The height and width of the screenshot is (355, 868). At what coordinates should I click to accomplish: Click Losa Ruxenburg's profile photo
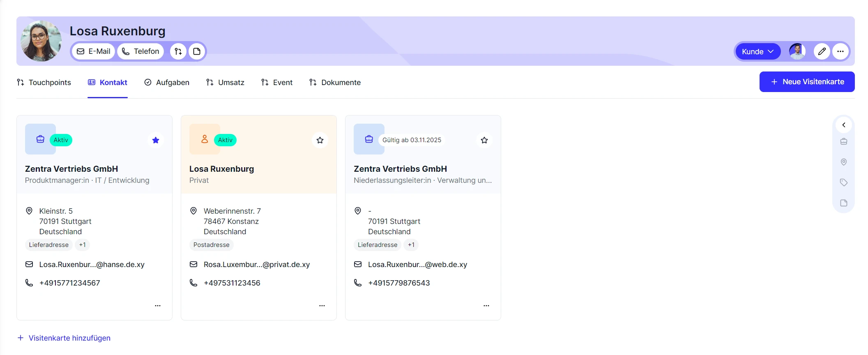click(x=41, y=41)
